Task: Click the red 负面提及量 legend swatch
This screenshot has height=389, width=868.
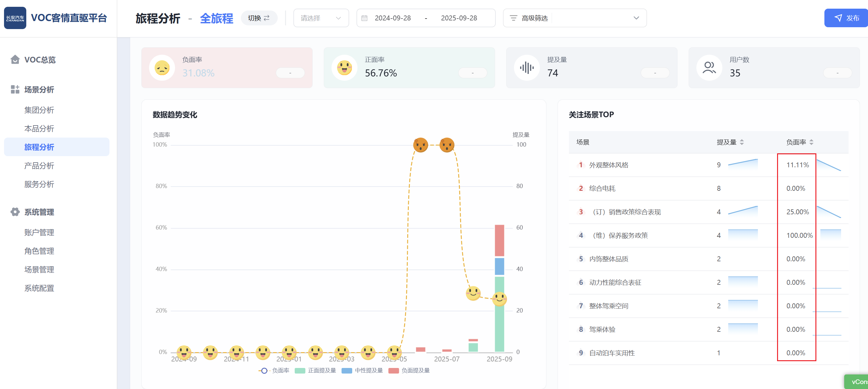Action: coord(394,370)
